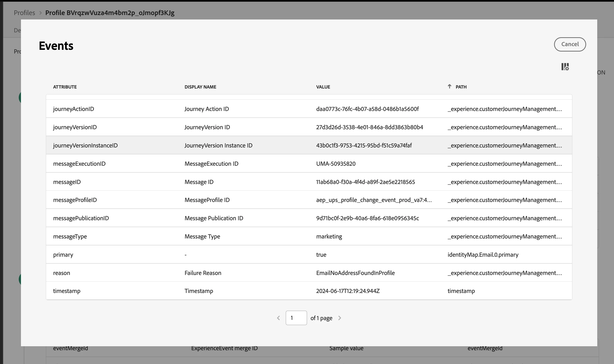The image size is (614, 364).
Task: Click the page number input field
Action: 296,318
